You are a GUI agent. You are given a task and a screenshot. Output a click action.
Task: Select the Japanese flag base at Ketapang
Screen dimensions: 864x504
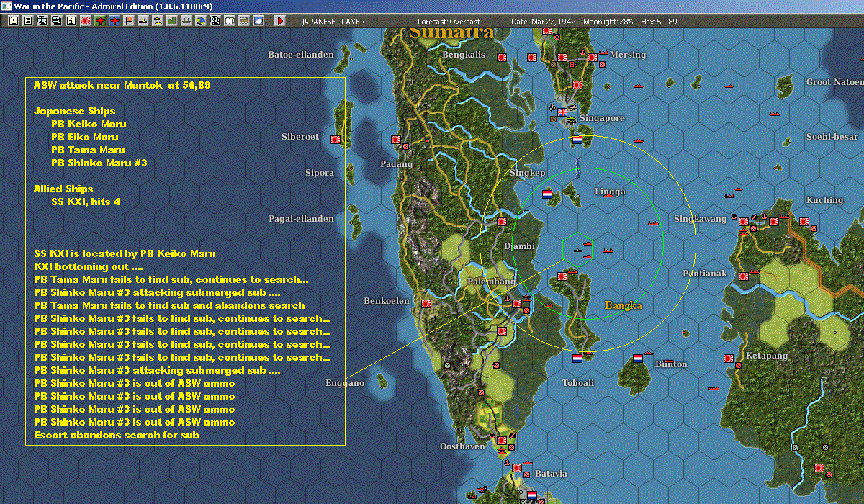729,357
